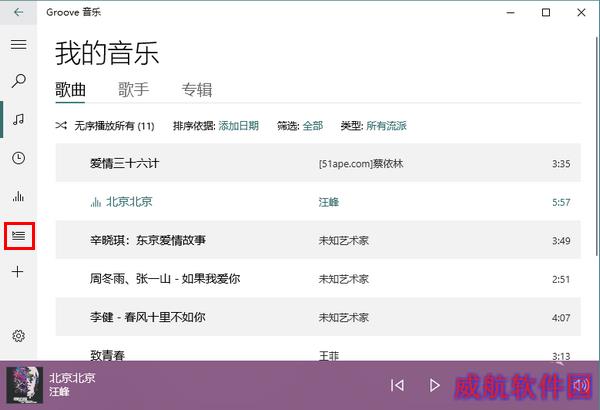Viewport: 600px width, 410px height.
Task: Switch to the 专辑 tab
Action: [197, 90]
